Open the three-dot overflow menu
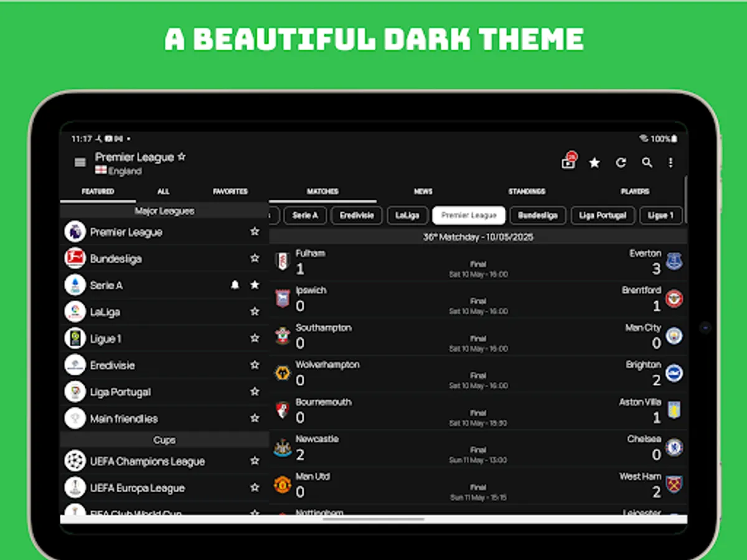Viewport: 747px width, 560px height. pyautogui.click(x=670, y=162)
